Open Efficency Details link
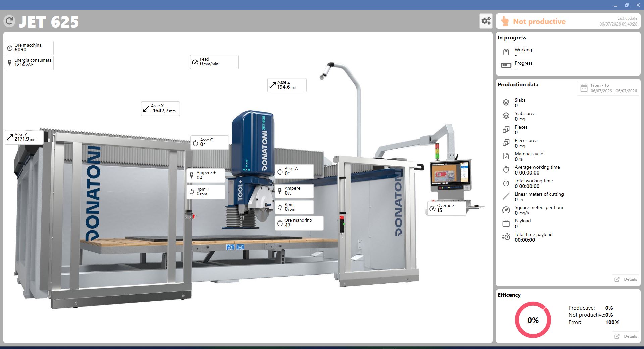The width and height of the screenshot is (644, 349). tap(626, 336)
